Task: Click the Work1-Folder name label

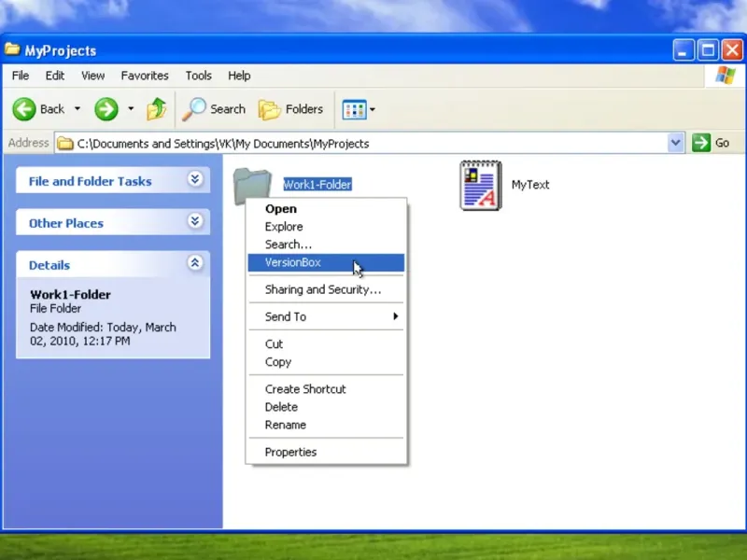Action: click(x=317, y=184)
